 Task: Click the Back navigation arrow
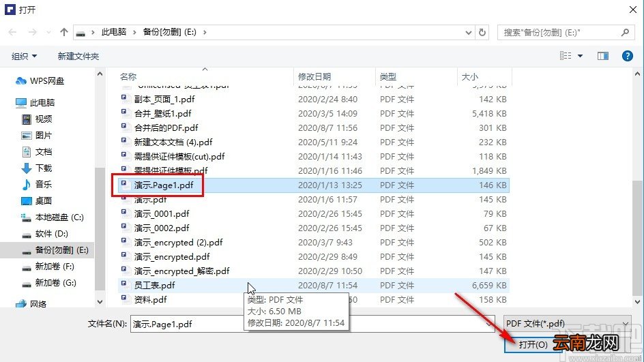(x=12, y=32)
